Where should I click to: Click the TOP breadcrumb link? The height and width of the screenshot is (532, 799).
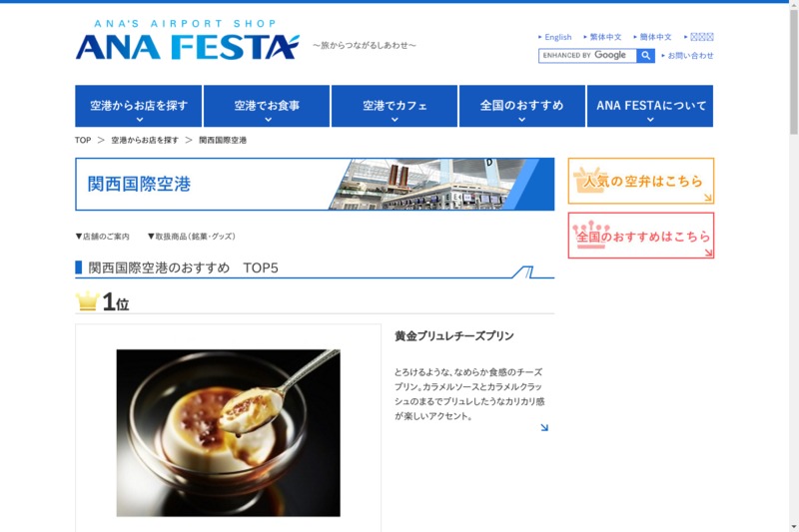pos(83,140)
